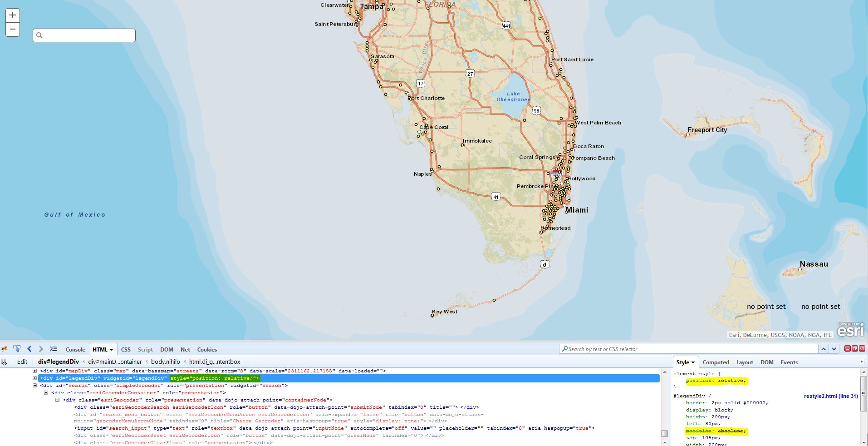Open the side panel DOM tab next to Layout

(767, 362)
